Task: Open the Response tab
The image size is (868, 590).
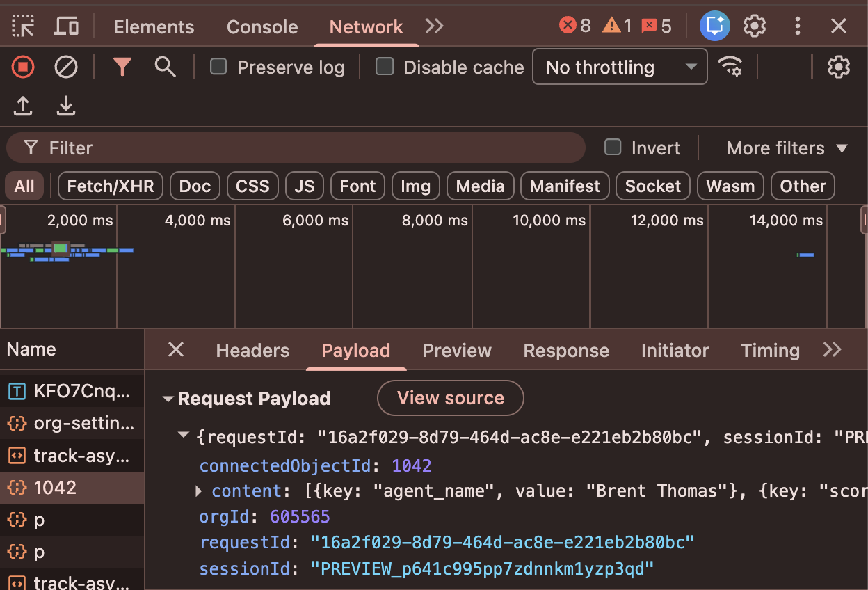Action: [565, 351]
